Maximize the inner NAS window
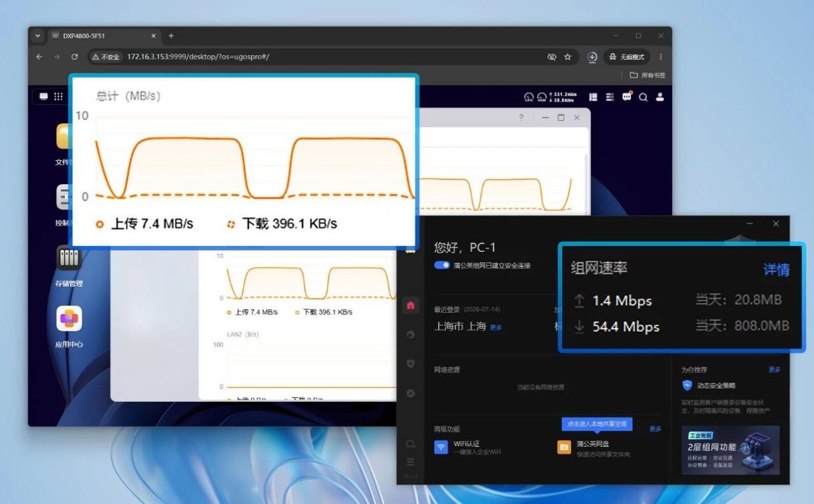Viewport: 814px width, 504px height. [561, 117]
